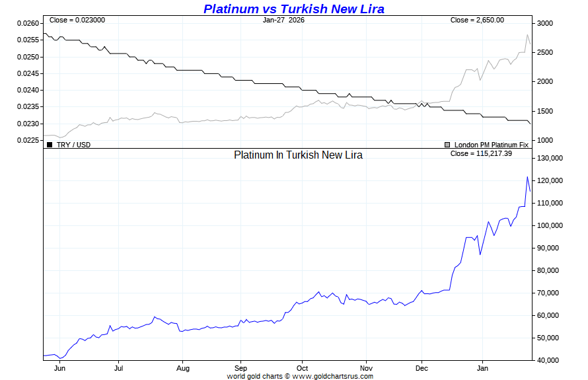Click the 0.0230 tick on the left axis
588x380 pixels.
pyautogui.click(x=28, y=124)
